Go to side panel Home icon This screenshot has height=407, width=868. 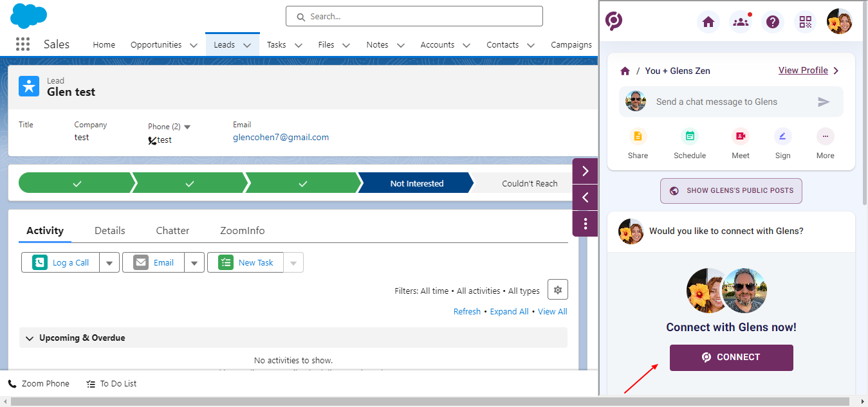coord(708,22)
